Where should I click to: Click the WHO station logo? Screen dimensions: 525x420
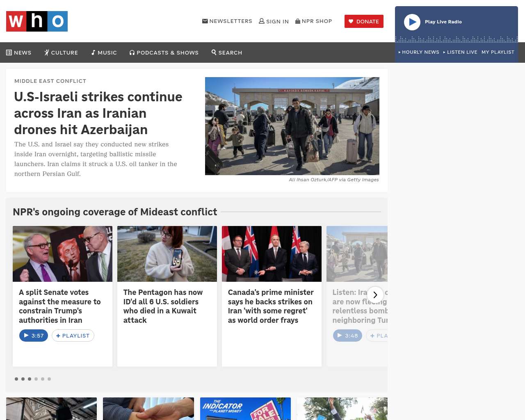tap(37, 21)
